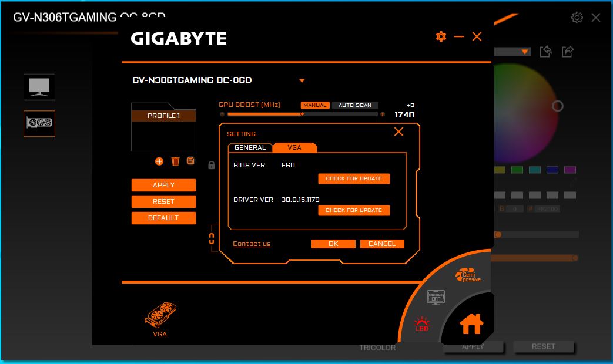Viewport: 613px width, 364px height.
Task: Switch to AUTO SCAN mode
Action: point(355,105)
